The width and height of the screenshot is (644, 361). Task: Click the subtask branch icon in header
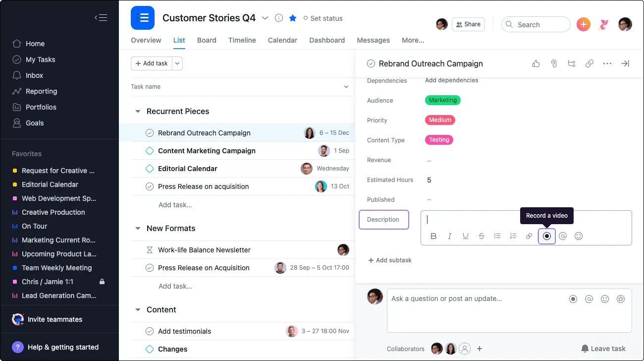572,63
